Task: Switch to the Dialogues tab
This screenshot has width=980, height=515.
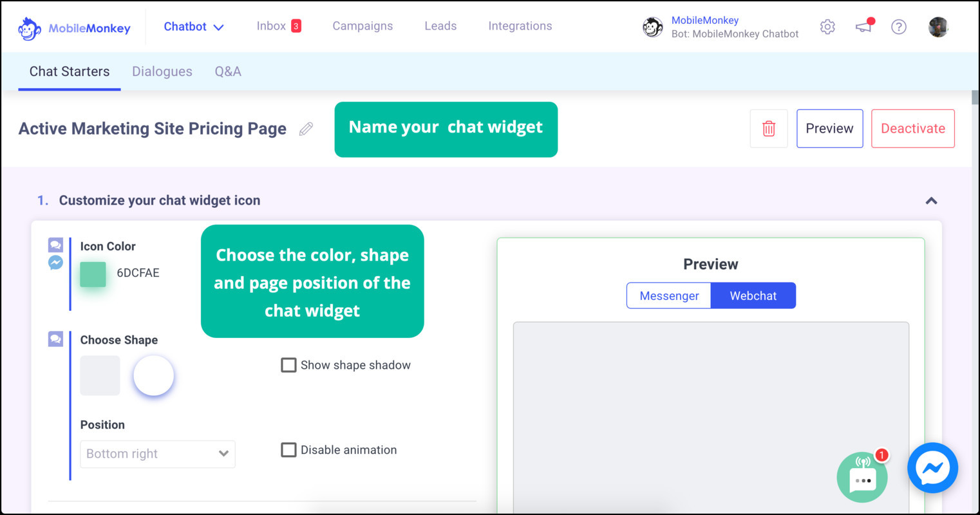Action: click(x=162, y=71)
